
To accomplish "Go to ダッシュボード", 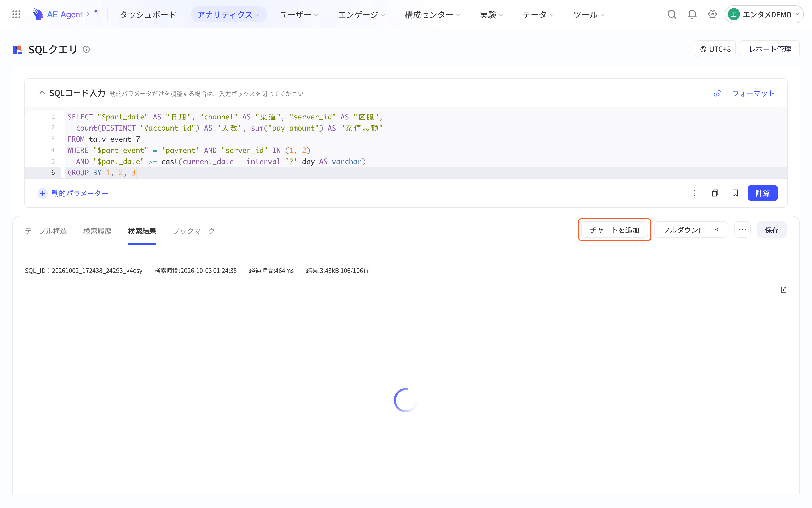I will [148, 14].
